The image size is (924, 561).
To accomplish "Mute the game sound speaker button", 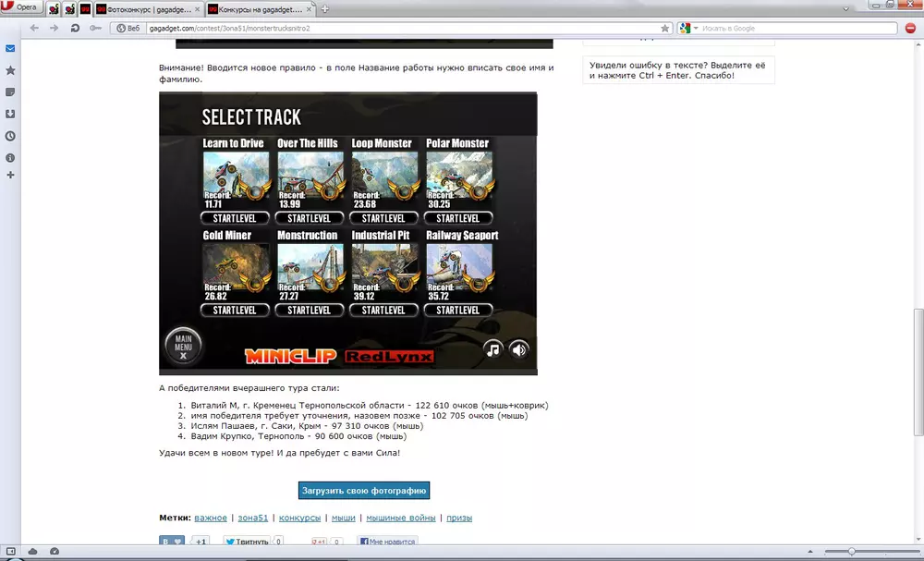I will coord(519,349).
